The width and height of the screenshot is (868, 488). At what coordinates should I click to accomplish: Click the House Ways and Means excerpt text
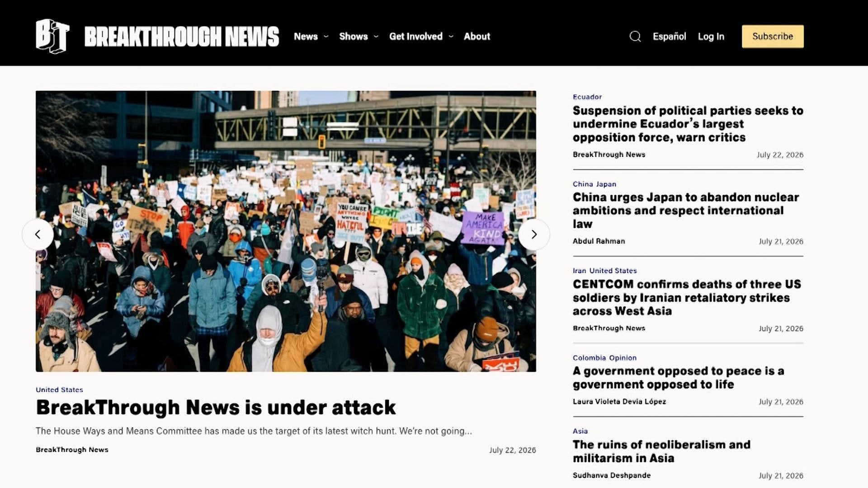coord(254,431)
